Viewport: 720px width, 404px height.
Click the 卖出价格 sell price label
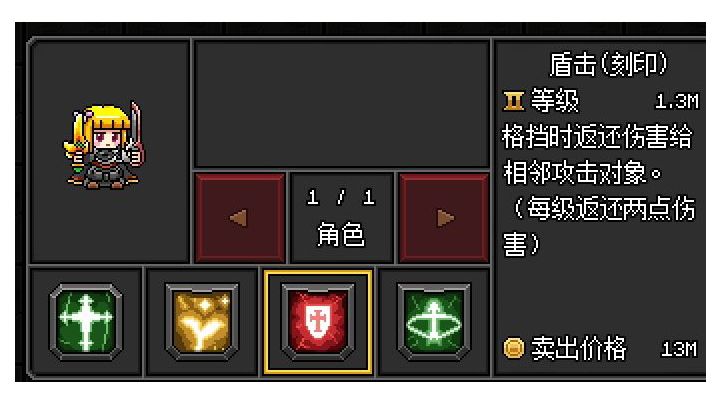click(579, 348)
